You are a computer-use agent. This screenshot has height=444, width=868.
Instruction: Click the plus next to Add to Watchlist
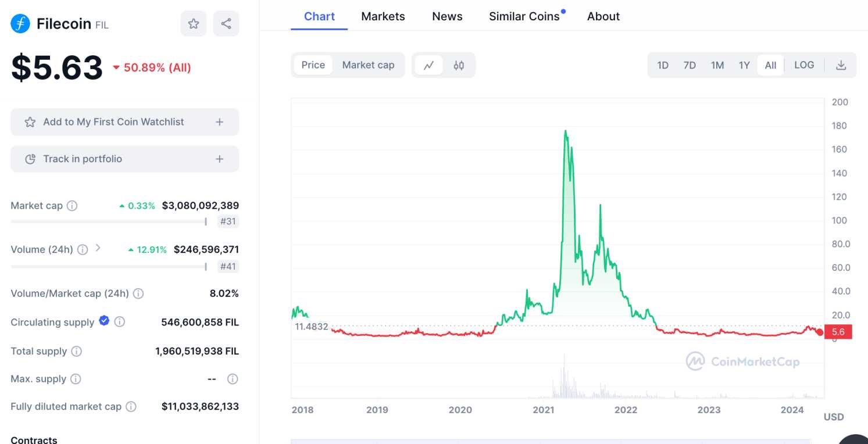click(219, 122)
